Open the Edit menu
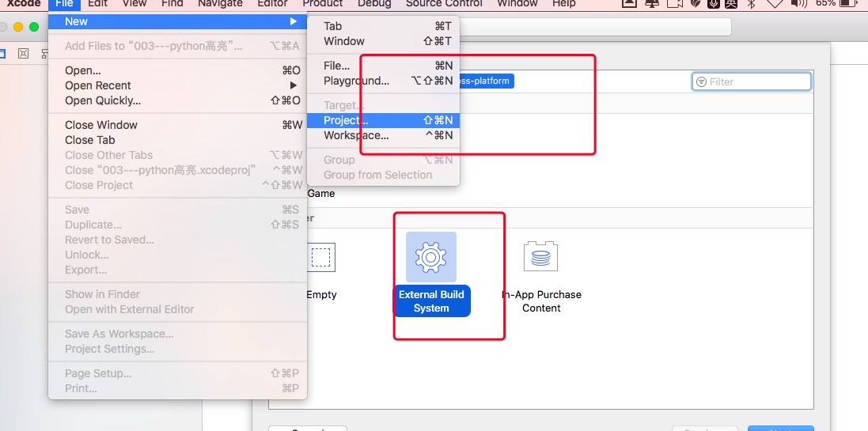The image size is (868, 431). click(x=97, y=3)
